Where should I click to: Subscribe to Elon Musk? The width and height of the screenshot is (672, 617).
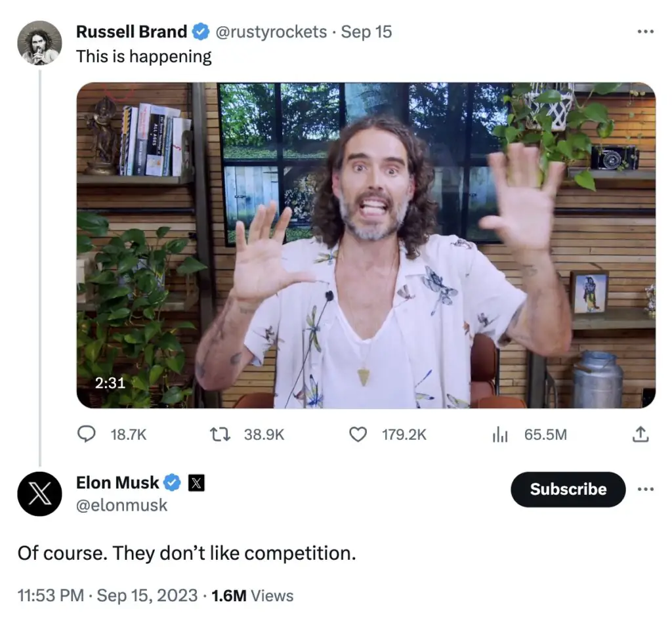tap(568, 490)
